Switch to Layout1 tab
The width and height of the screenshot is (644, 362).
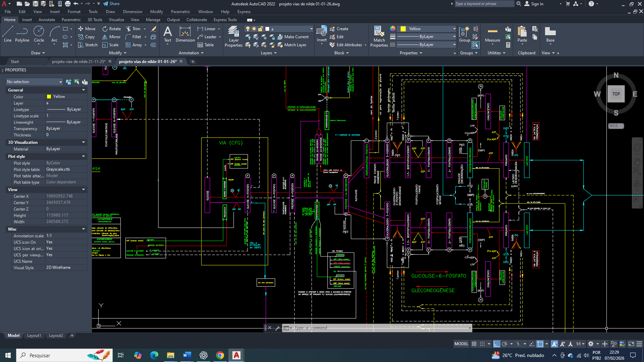click(34, 336)
